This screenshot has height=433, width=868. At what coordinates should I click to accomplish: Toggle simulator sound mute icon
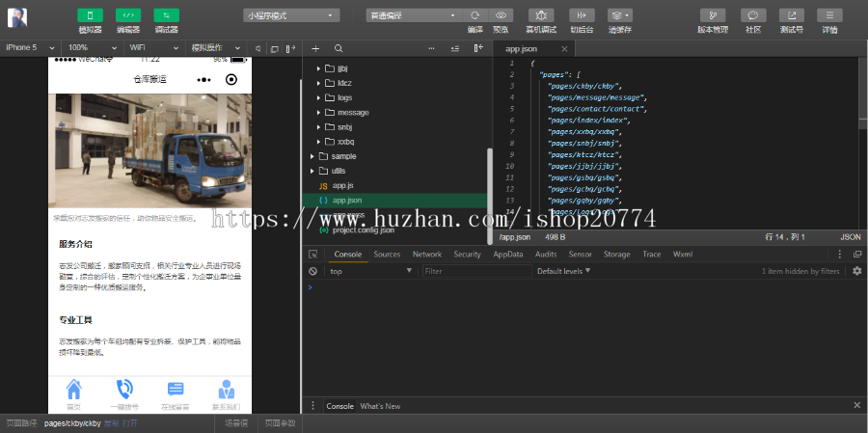point(258,49)
